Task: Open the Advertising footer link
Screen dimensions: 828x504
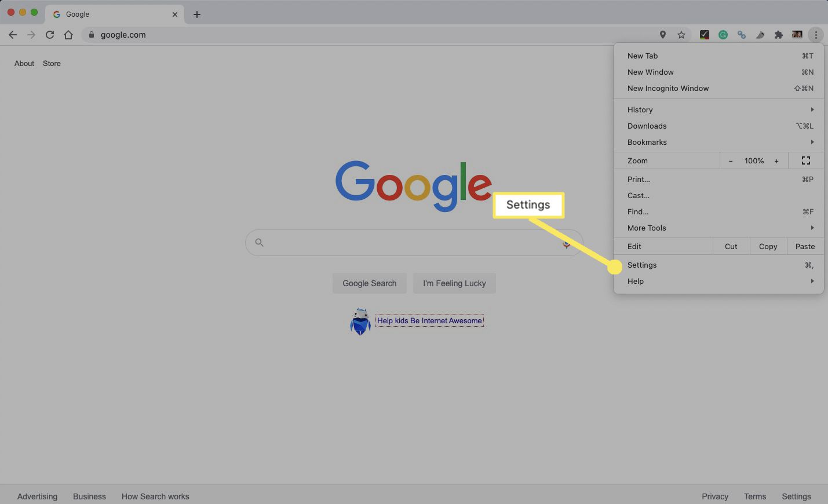Action: pyautogui.click(x=37, y=496)
